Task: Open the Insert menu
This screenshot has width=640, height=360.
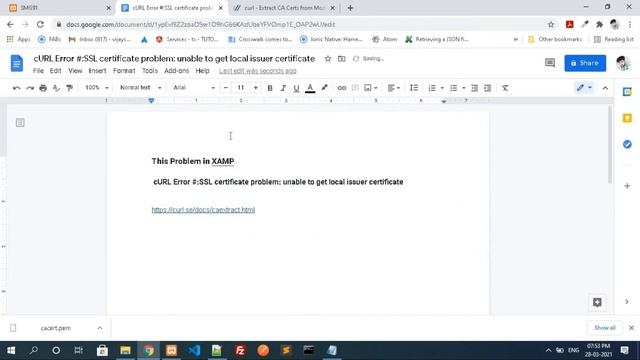Action: click(97, 71)
